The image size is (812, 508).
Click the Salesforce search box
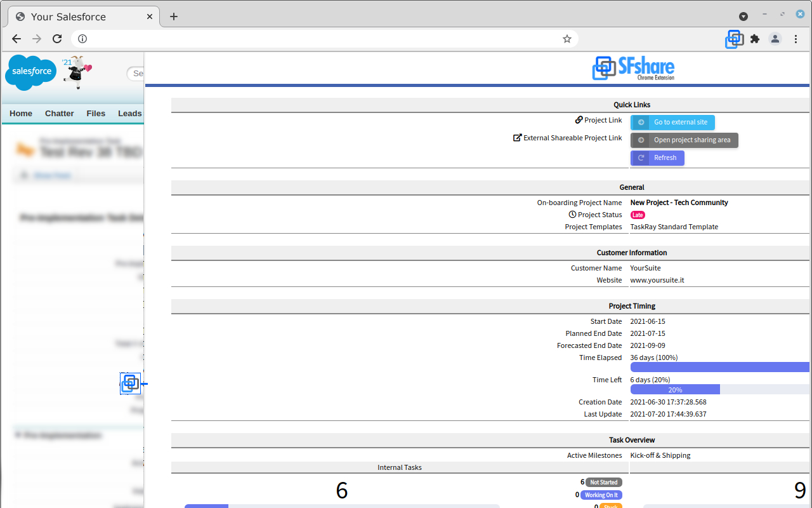pos(136,74)
